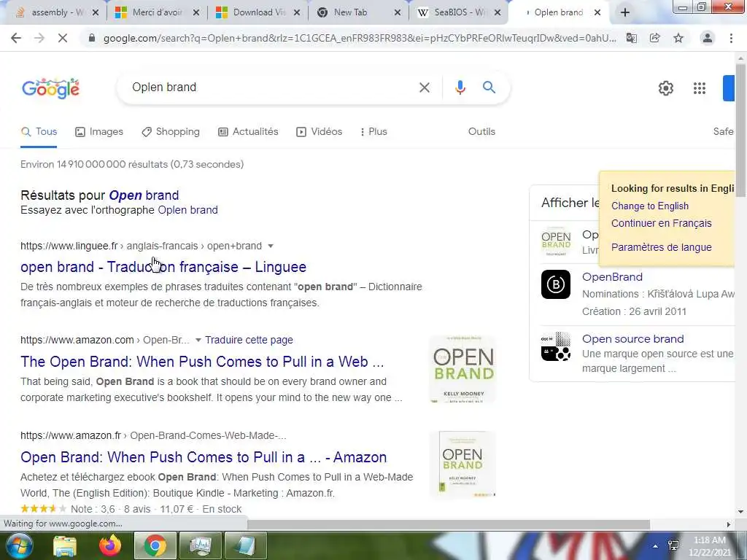Open a new browser tab
The image size is (747, 560).
pos(625,13)
